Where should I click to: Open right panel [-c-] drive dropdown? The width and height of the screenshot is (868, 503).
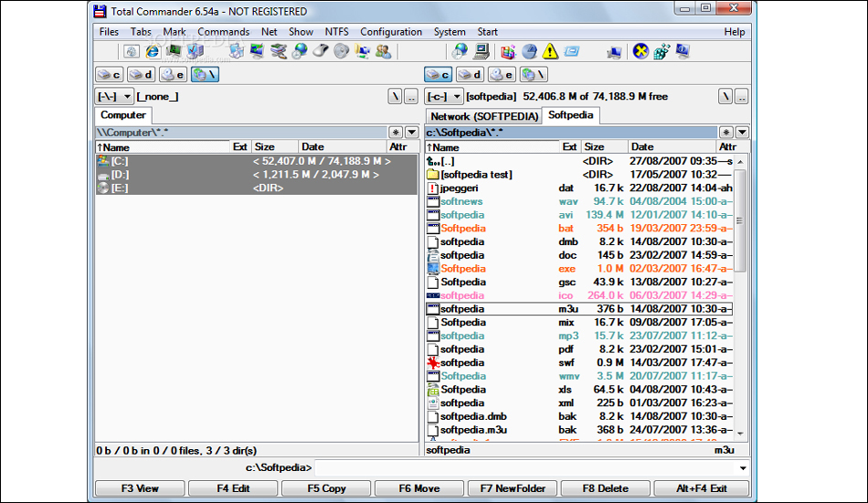click(444, 96)
